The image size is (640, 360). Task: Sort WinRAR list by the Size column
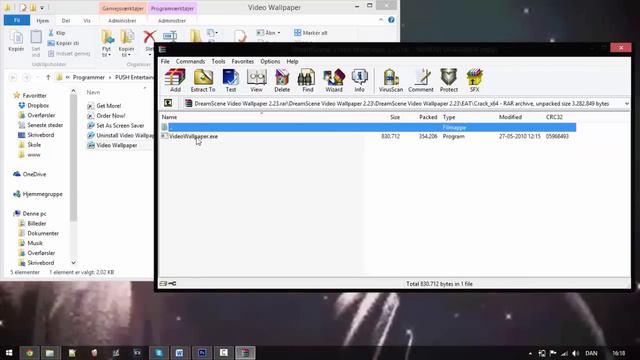(x=395, y=117)
